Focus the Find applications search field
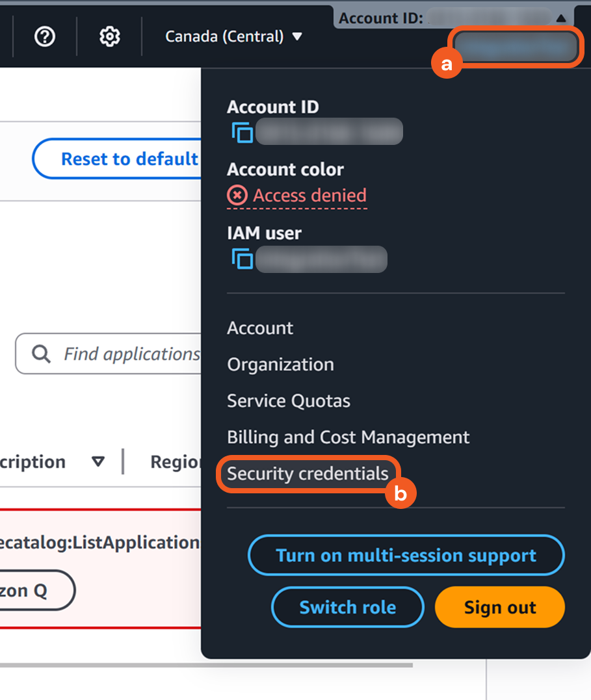591x700 pixels. [x=131, y=354]
